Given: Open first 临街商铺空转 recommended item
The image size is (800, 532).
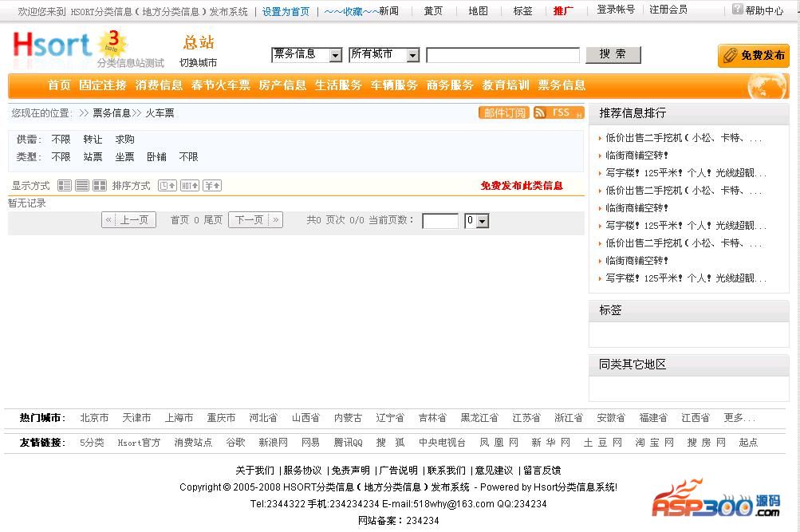Looking at the screenshot, I should (x=636, y=155).
